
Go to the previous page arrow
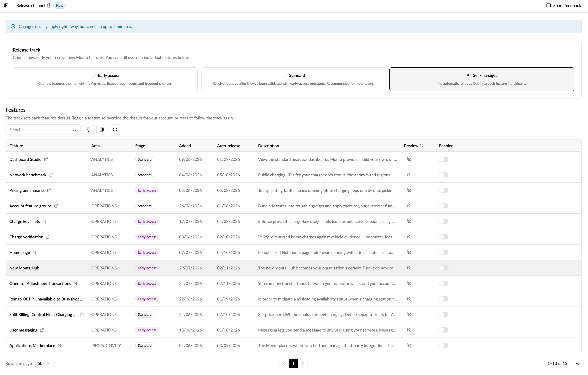click(x=284, y=364)
